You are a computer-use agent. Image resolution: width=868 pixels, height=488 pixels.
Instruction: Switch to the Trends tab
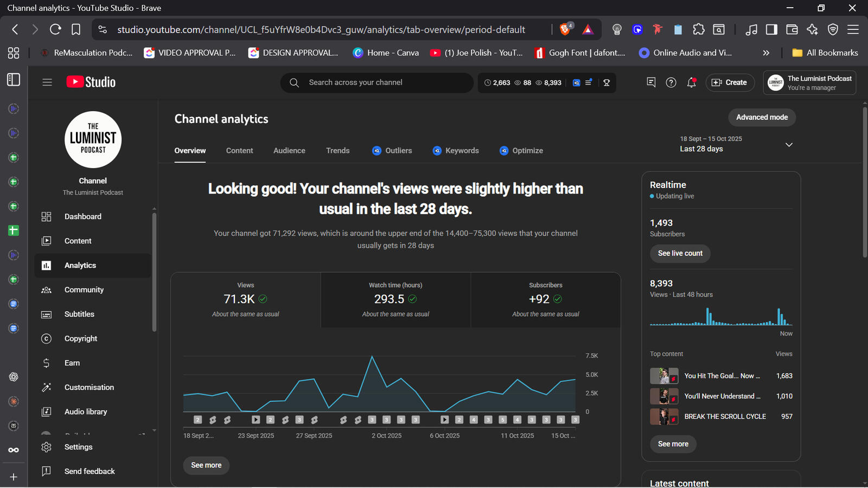(338, 151)
